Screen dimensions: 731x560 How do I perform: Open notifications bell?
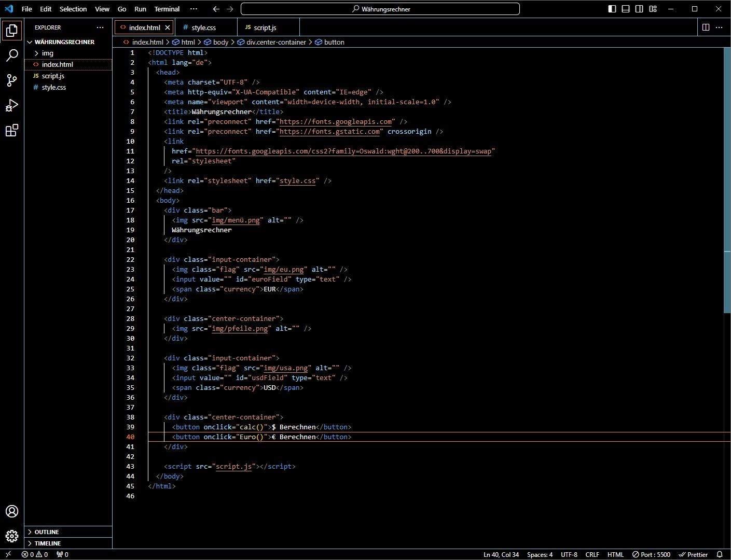(720, 554)
